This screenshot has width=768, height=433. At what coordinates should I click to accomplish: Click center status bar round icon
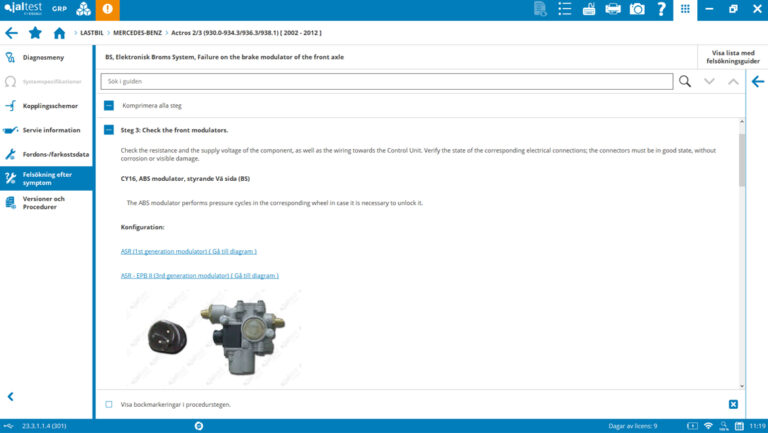pyautogui.click(x=199, y=426)
